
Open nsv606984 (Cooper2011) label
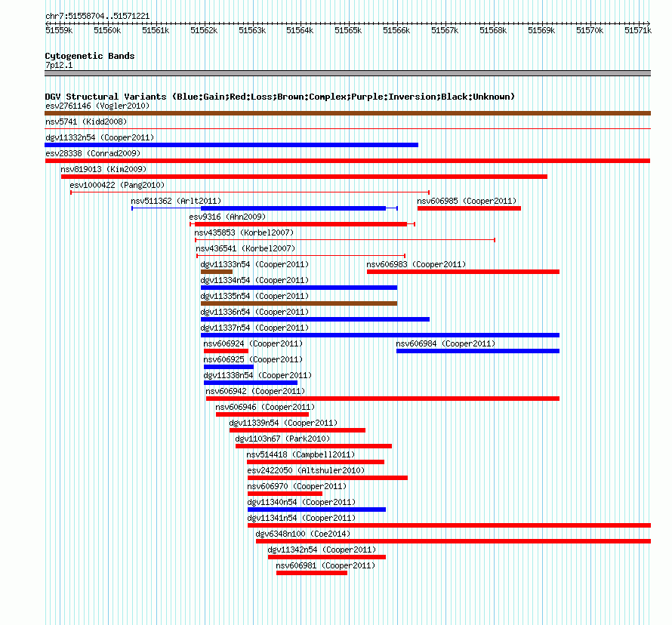coord(445,343)
